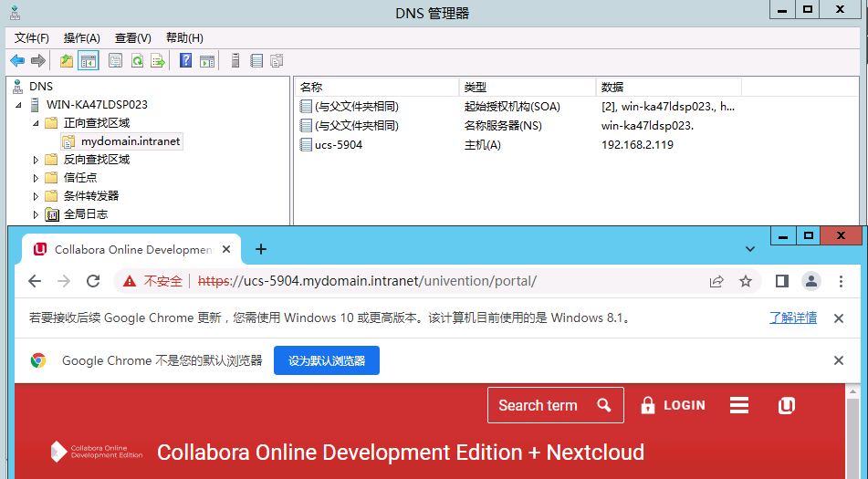The width and height of the screenshot is (868, 479).
Task: Reload the Chrome page
Action: coord(93,281)
